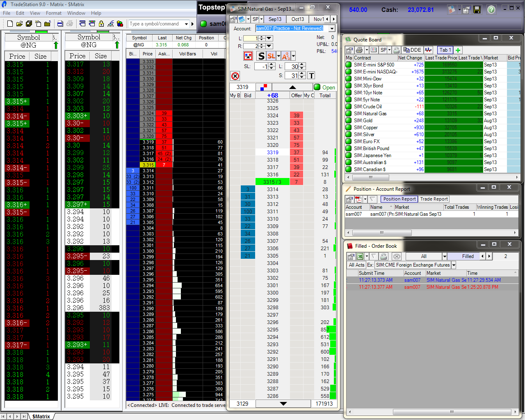Click the $Matrix workspace tab at bottom
The width and height of the screenshot is (525, 420).
(41, 416)
